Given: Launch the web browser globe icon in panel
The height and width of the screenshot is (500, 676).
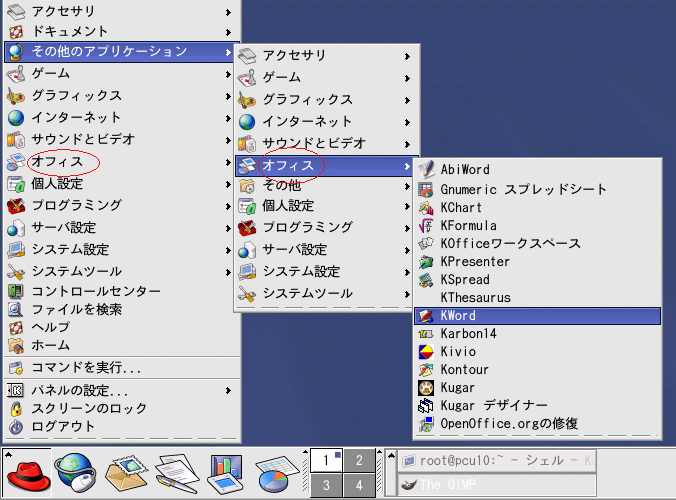Looking at the screenshot, I should [75, 473].
